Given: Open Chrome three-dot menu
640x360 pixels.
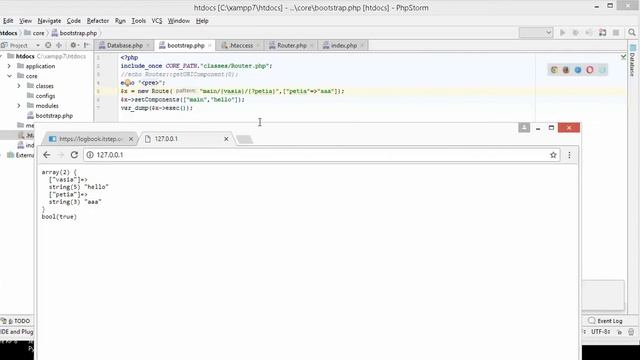Looking at the screenshot, I should [569, 155].
